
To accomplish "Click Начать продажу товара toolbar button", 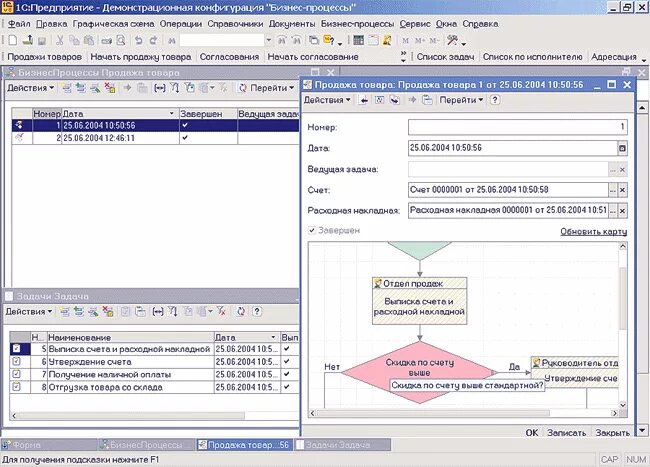I will pyautogui.click(x=141, y=57).
